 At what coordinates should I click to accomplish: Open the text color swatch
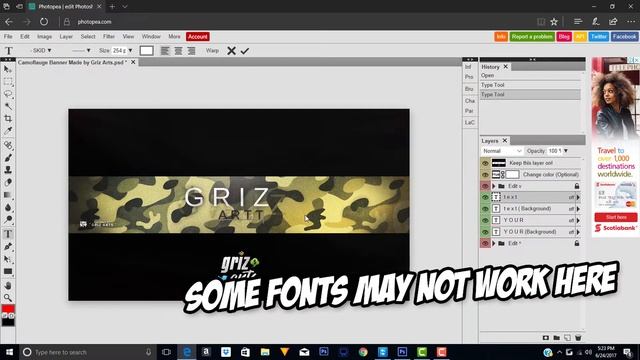147,51
